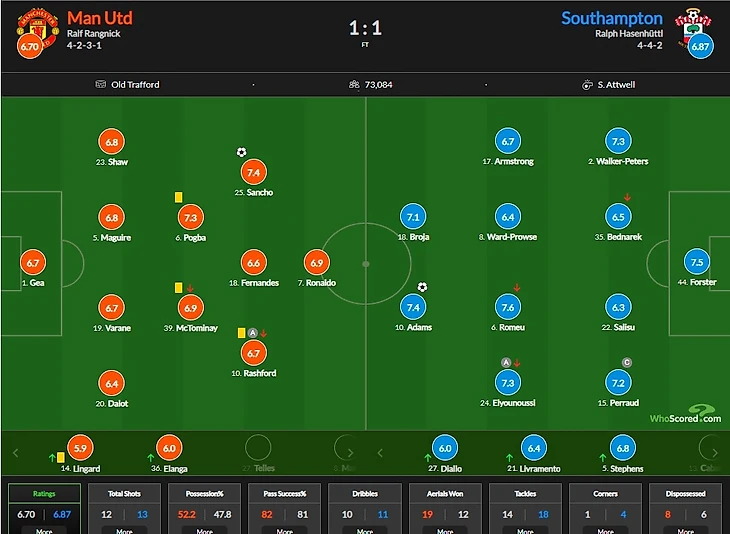This screenshot has width=730, height=534.
Task: Expand More under Tackles
Action: (525, 531)
